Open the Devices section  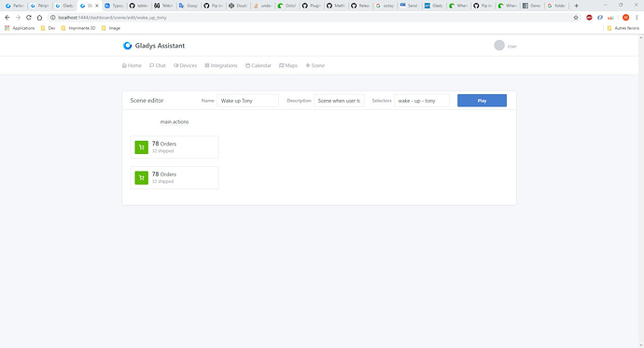tap(185, 65)
